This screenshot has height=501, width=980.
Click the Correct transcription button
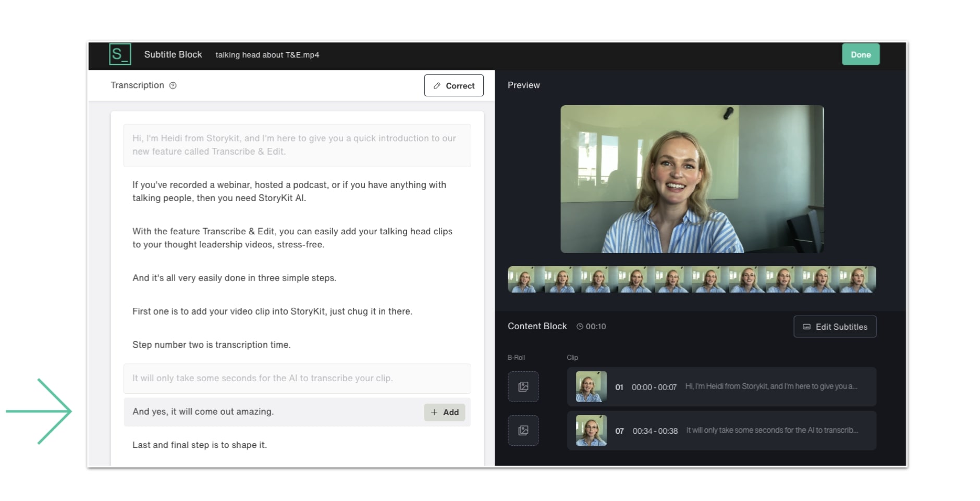point(454,85)
